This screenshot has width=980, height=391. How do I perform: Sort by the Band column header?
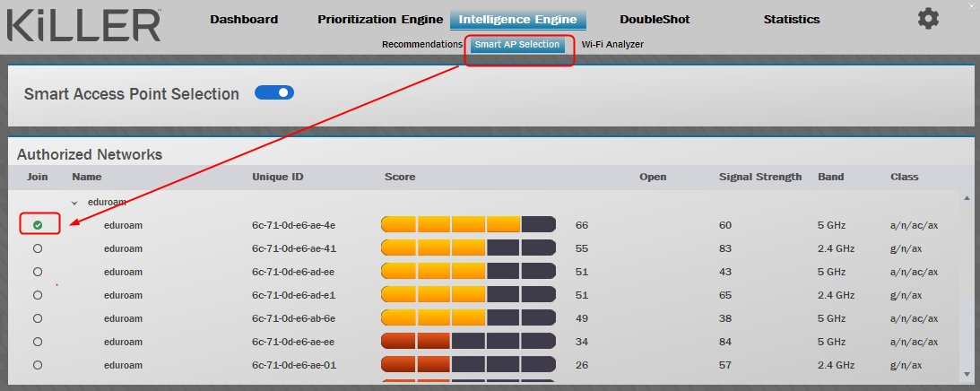(830, 177)
